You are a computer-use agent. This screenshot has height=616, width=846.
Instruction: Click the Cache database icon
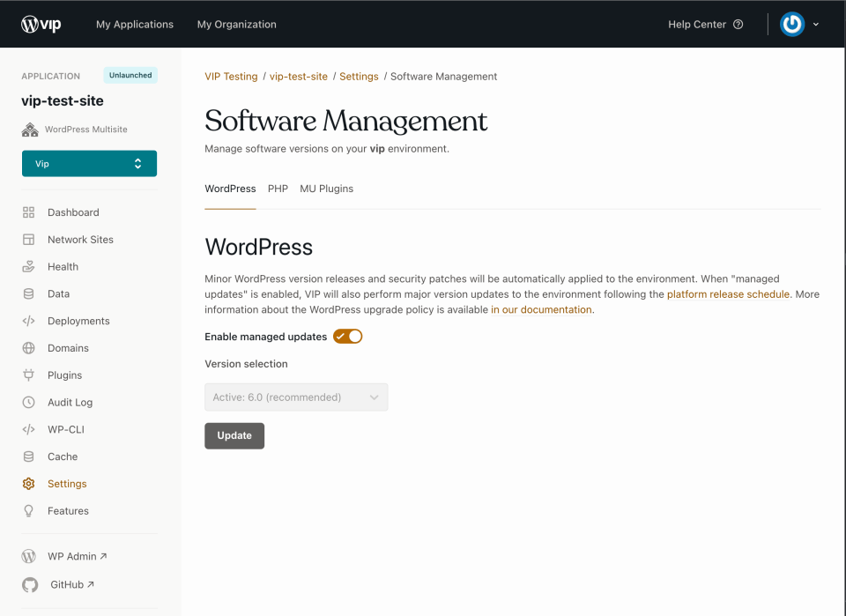[x=28, y=456]
